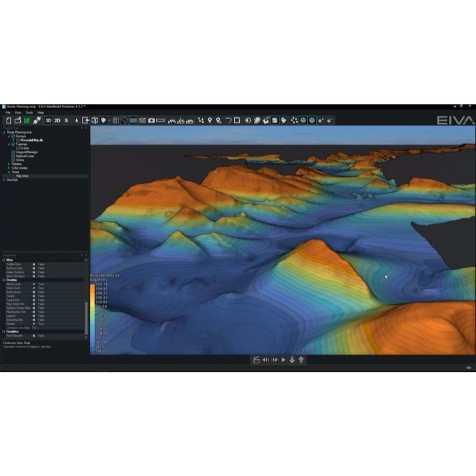The height and width of the screenshot is (476, 476).
Task: Toggle Legend false value in Overlay
Action: tap(41, 316)
